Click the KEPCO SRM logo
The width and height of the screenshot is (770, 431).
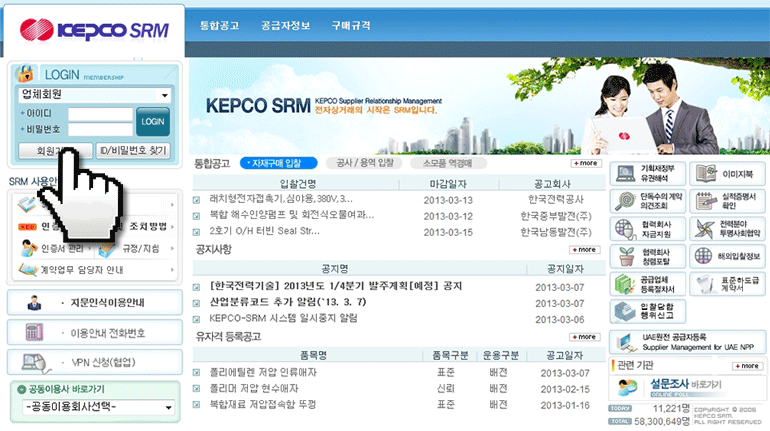94,30
